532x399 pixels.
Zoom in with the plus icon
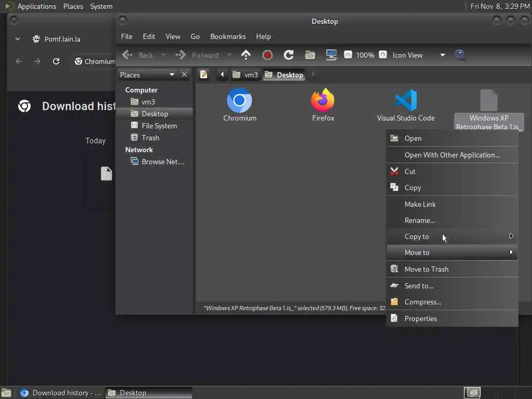pos(383,55)
